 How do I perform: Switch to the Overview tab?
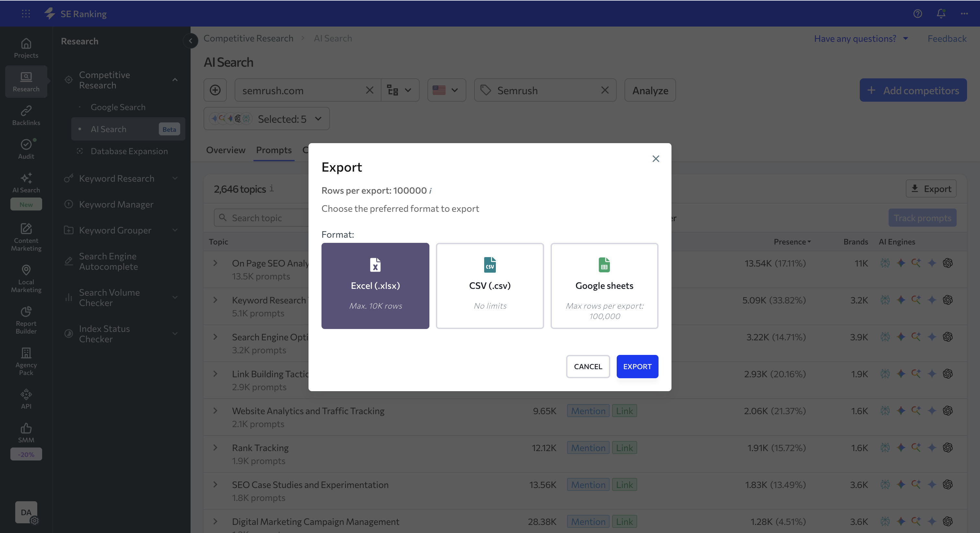(226, 150)
